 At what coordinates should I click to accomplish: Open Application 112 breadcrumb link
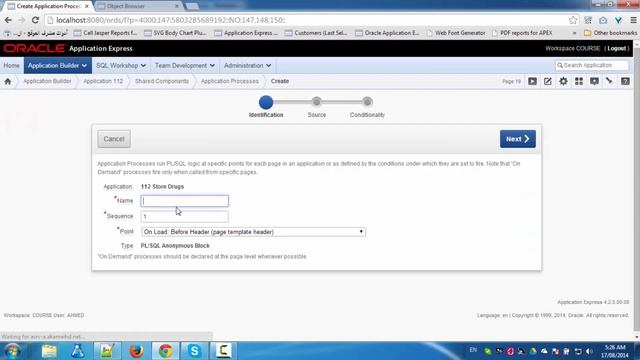(103, 81)
